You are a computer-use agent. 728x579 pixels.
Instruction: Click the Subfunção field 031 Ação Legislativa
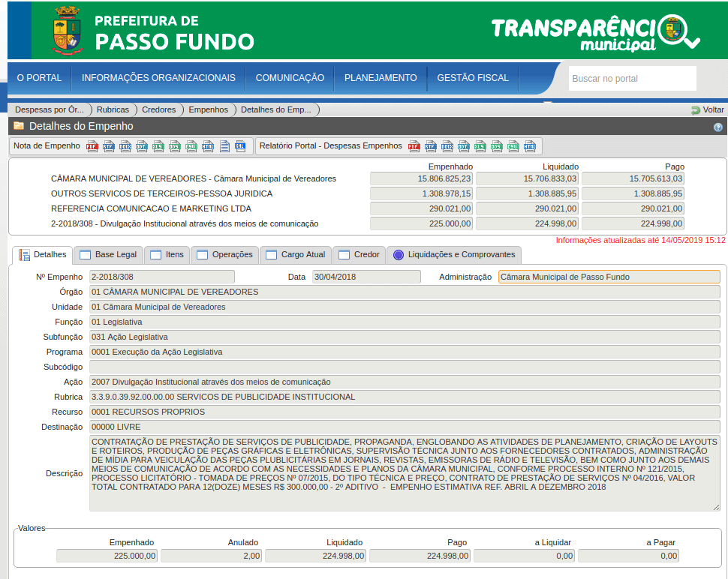point(405,337)
